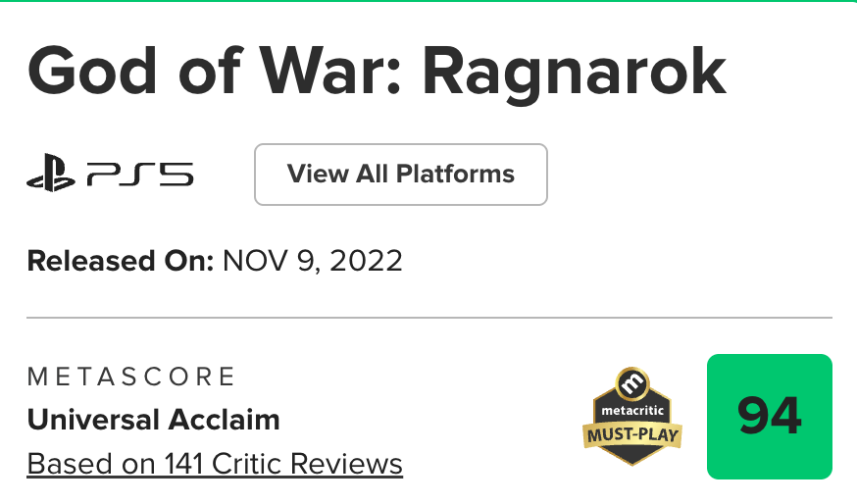Click the 'Released On:' label
The height and width of the screenshot is (504, 857).
121,261
